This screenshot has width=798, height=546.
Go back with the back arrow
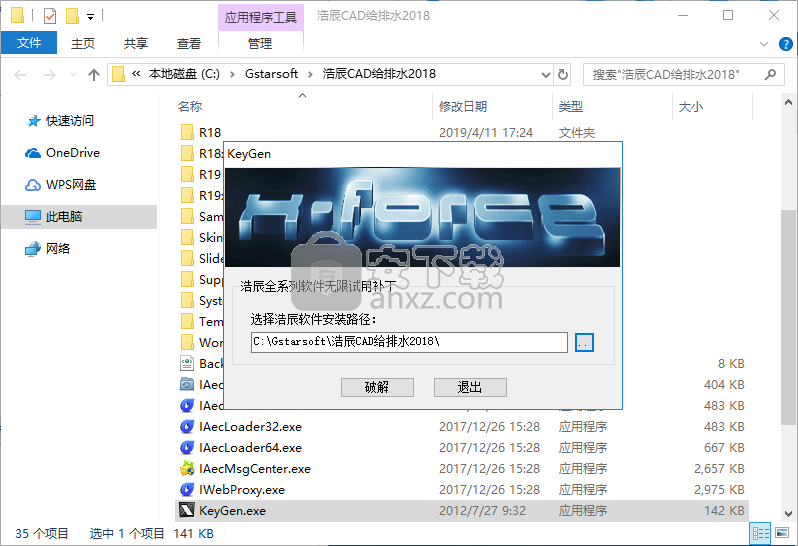coord(20,75)
